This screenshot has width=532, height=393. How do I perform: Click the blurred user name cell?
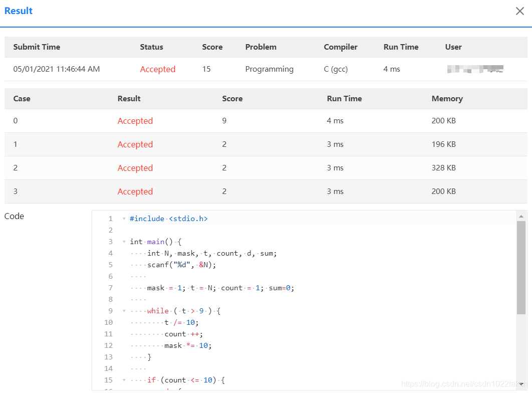coord(475,69)
